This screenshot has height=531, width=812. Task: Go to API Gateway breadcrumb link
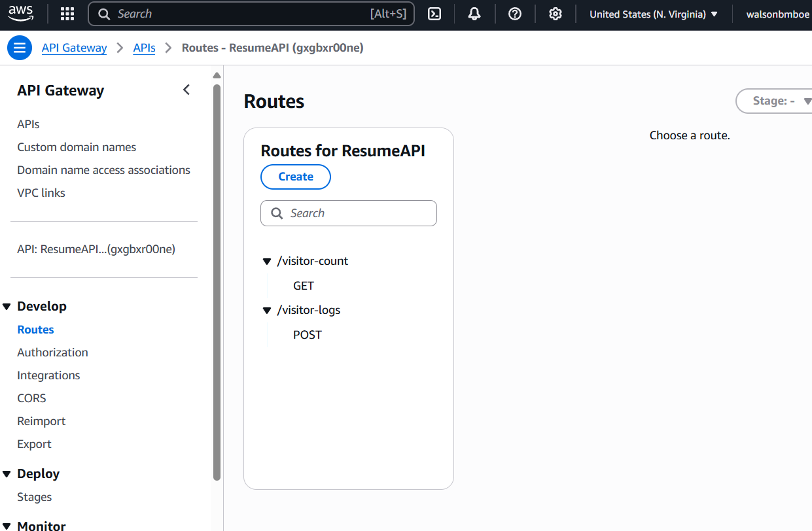(74, 48)
